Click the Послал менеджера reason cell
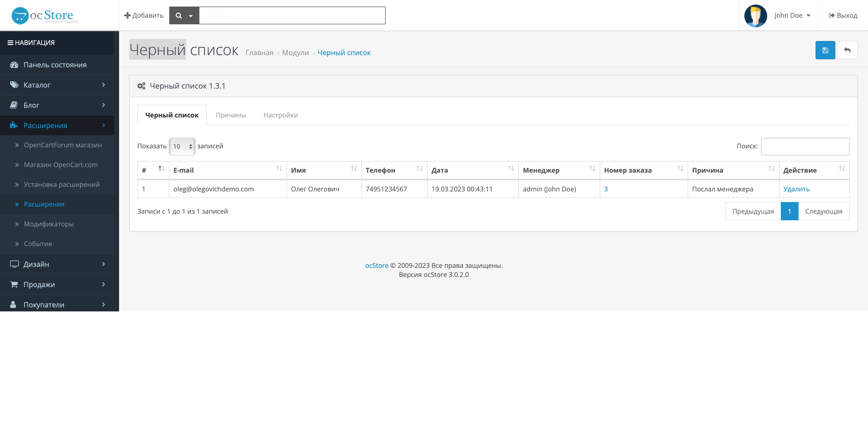This screenshot has height=438, width=868. tap(733, 189)
